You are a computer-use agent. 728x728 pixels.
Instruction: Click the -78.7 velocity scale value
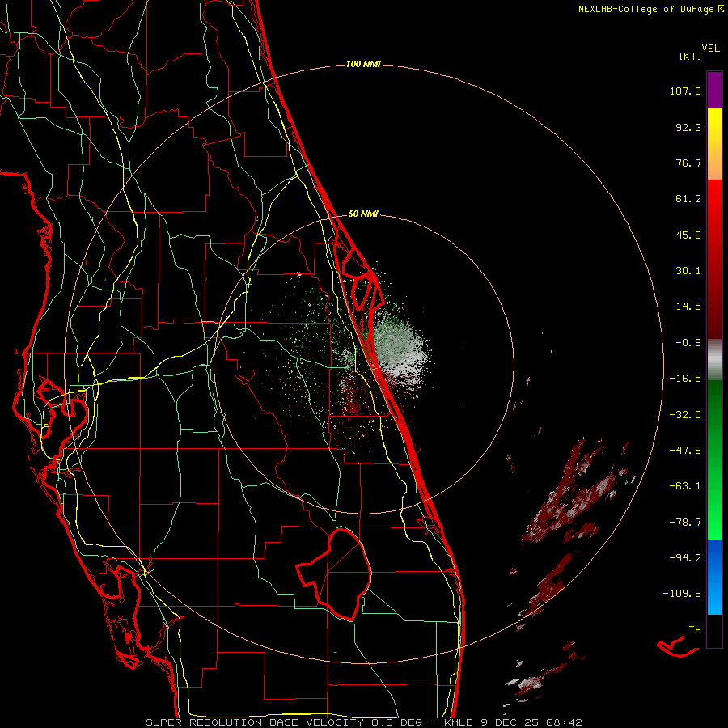pos(685,523)
